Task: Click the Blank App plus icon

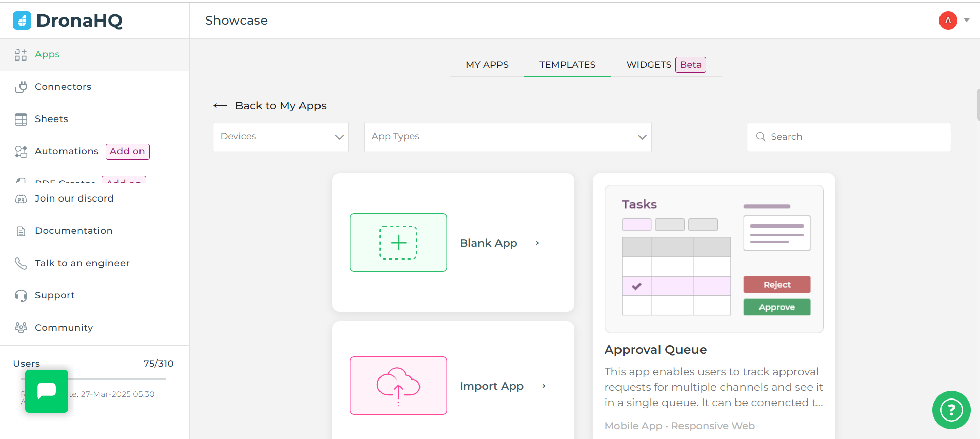Action: point(398,243)
